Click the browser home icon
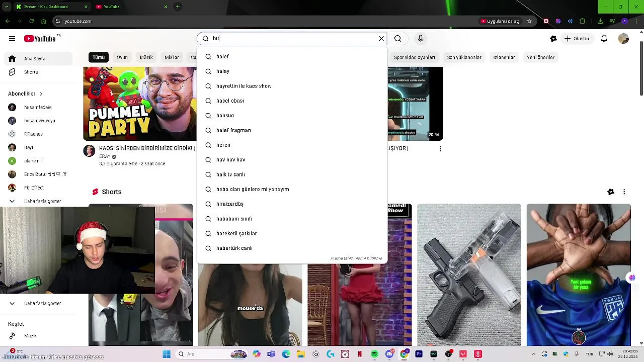The height and width of the screenshot is (362, 644). pyautogui.click(x=43, y=21)
